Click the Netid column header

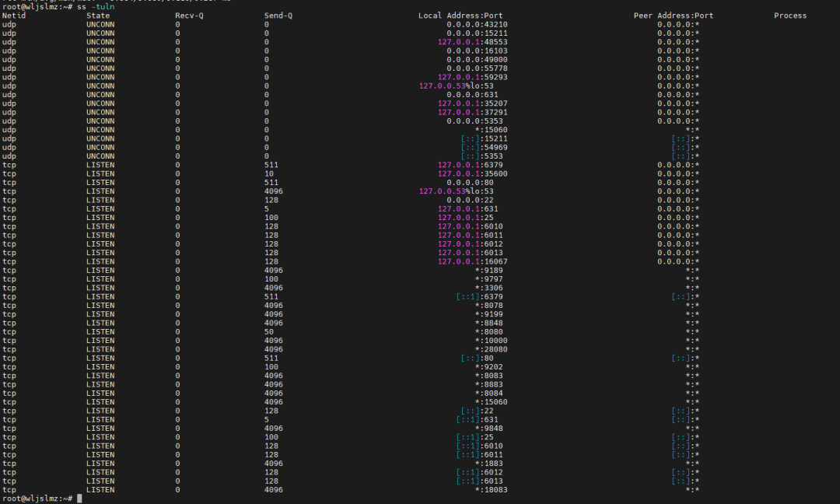pyautogui.click(x=14, y=16)
